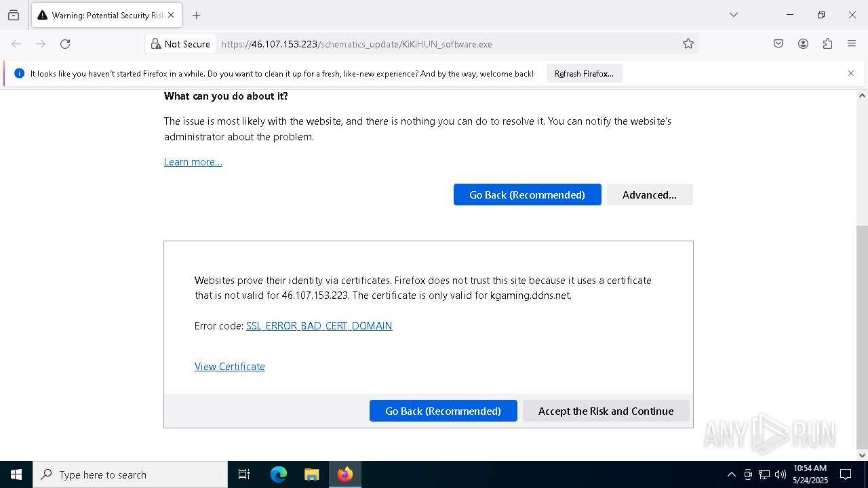
Task: Open Firefox account profile icon
Action: pos(803,44)
